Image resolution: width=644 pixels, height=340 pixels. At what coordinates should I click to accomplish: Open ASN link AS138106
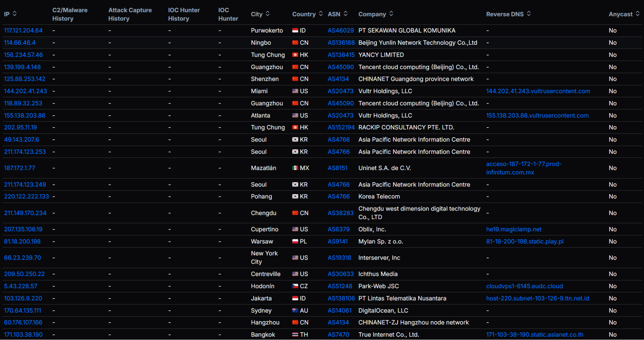coord(341,299)
